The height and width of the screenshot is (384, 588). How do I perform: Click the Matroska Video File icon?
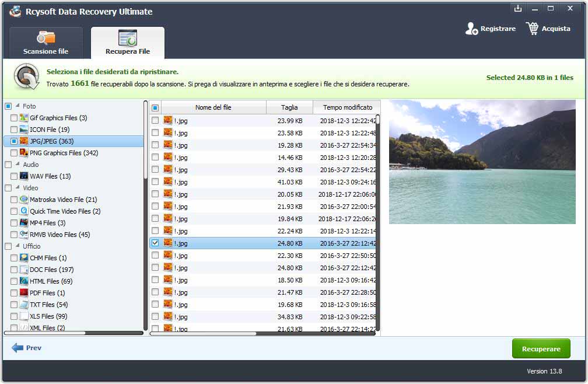pyautogui.click(x=24, y=200)
